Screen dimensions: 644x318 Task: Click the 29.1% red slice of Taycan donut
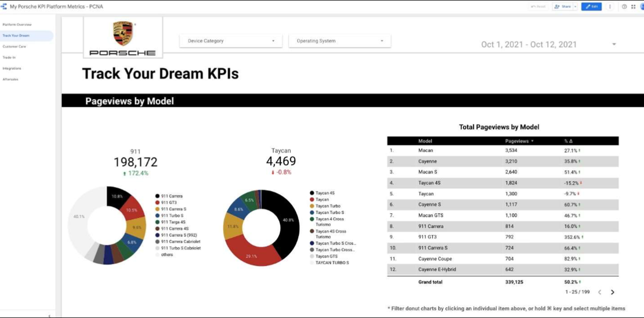(x=251, y=253)
